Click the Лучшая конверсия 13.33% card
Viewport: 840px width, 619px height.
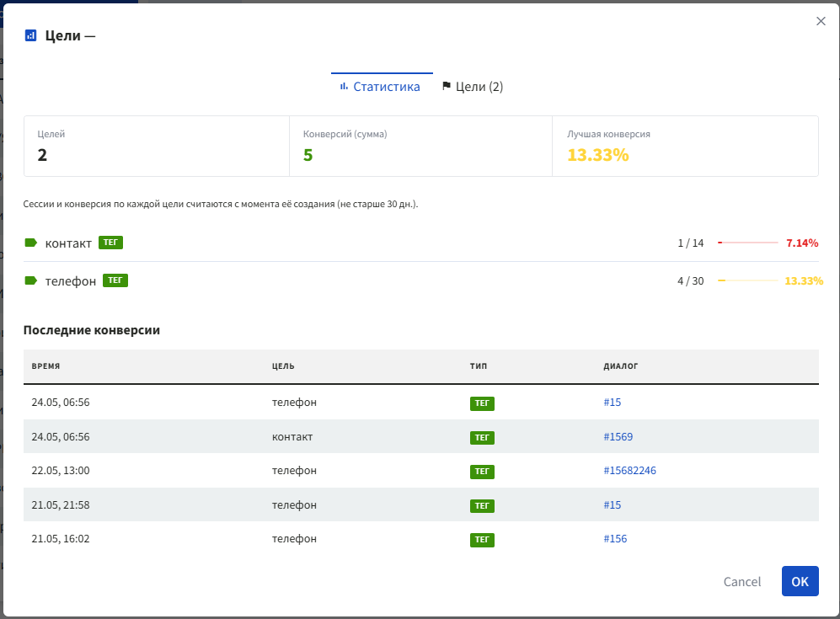coord(685,147)
